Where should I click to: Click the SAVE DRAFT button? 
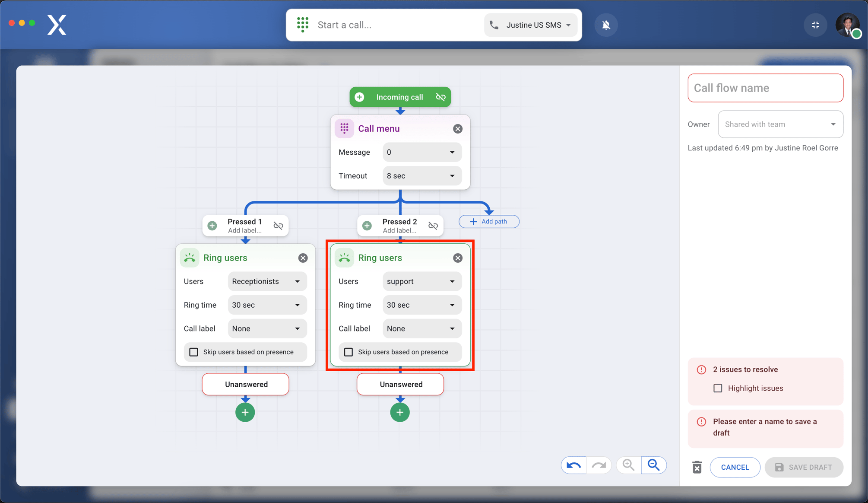click(804, 467)
